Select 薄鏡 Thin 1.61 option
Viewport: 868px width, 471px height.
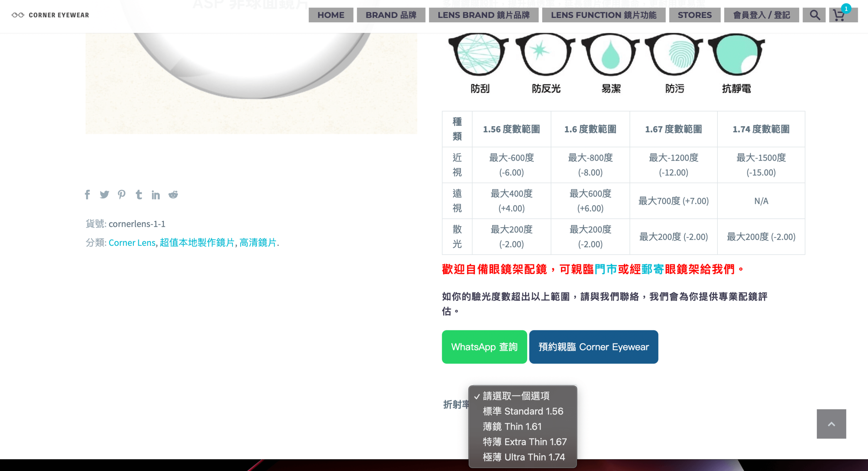tap(523, 427)
